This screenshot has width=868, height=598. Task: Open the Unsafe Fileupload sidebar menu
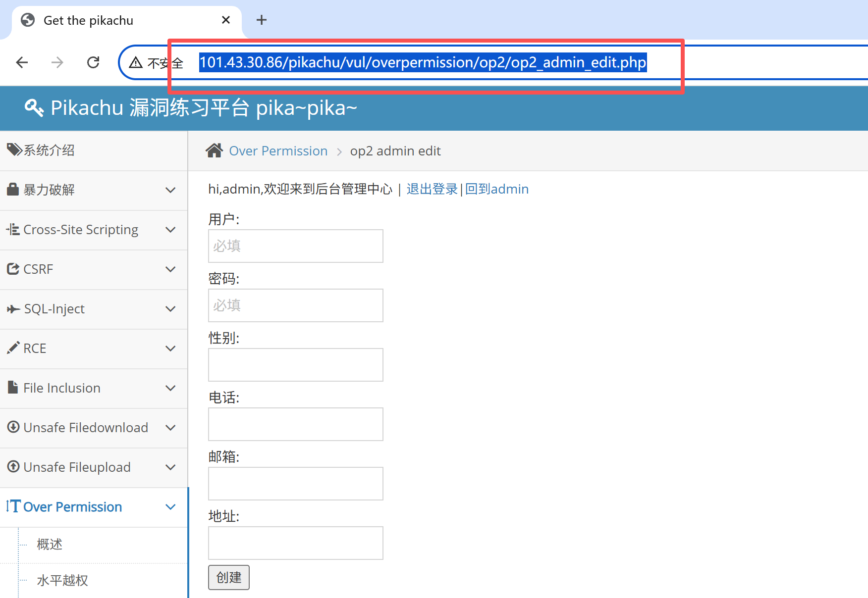(x=94, y=467)
